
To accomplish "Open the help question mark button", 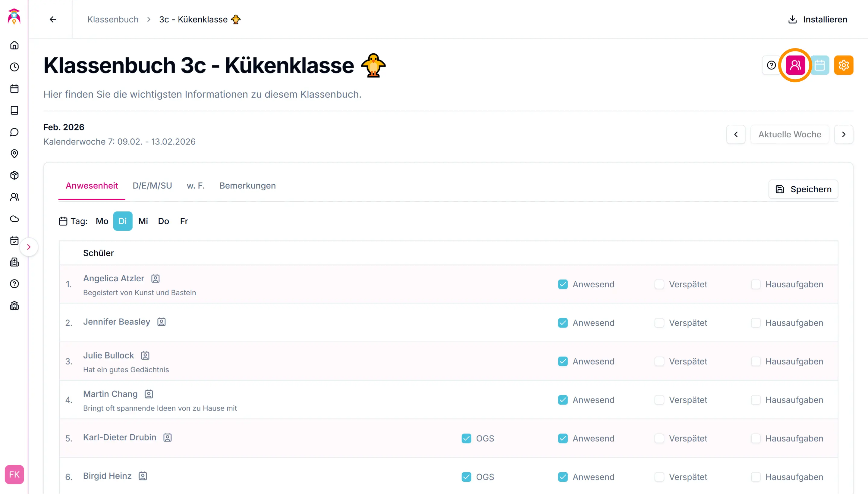I will coord(771,65).
